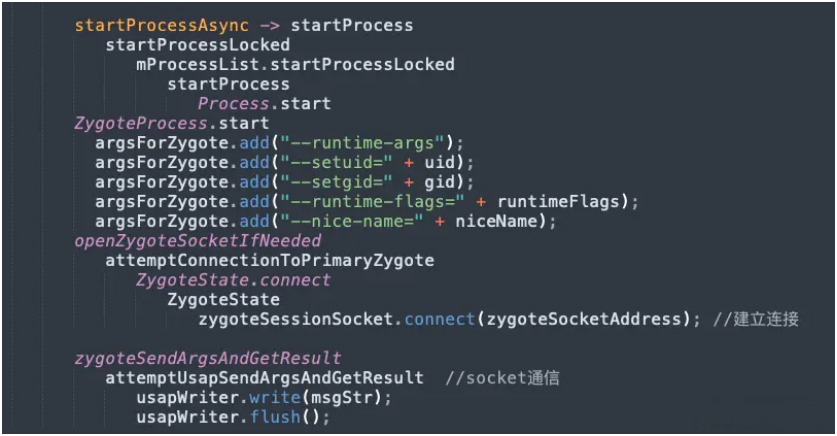Click the "--setgid=" string literal
Image resolution: width=837 pixels, height=436 pixels.
[337, 182]
